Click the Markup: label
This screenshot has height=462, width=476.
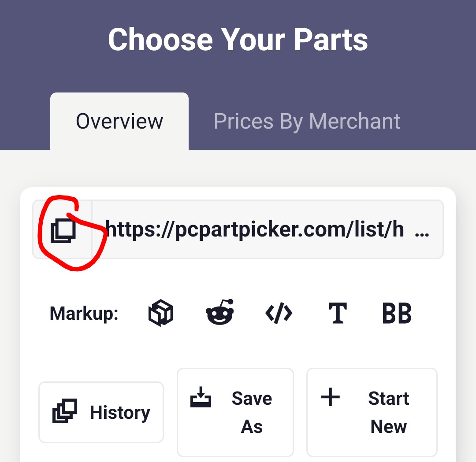click(x=84, y=314)
